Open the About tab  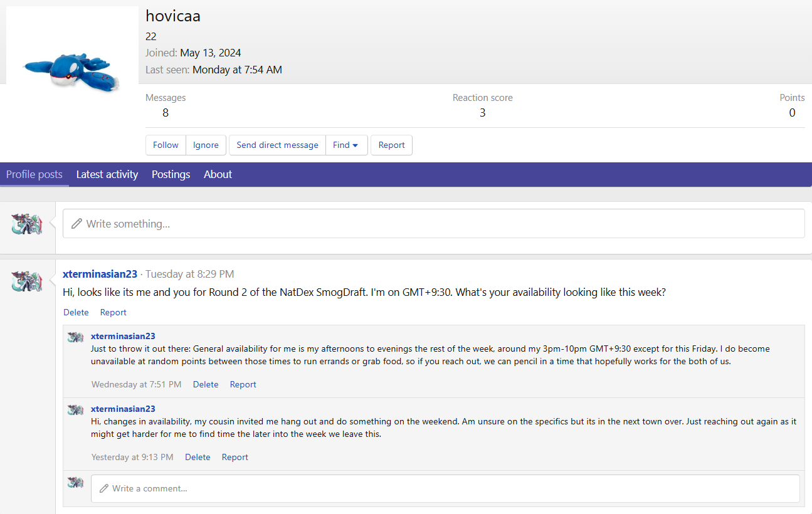click(x=218, y=174)
